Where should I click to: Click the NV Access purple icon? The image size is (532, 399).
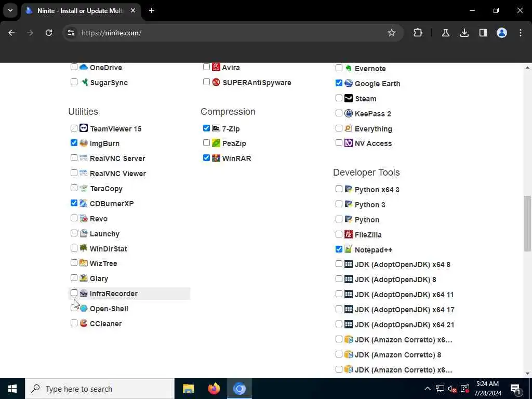click(x=349, y=143)
